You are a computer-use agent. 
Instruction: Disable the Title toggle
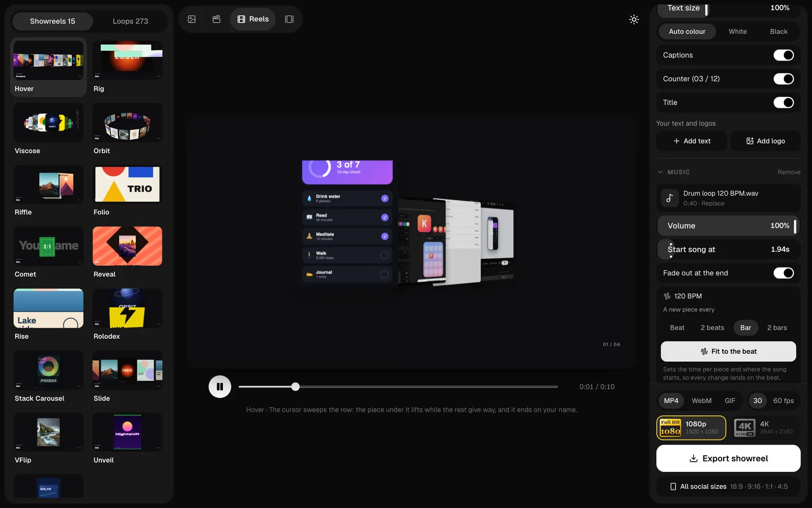784,103
